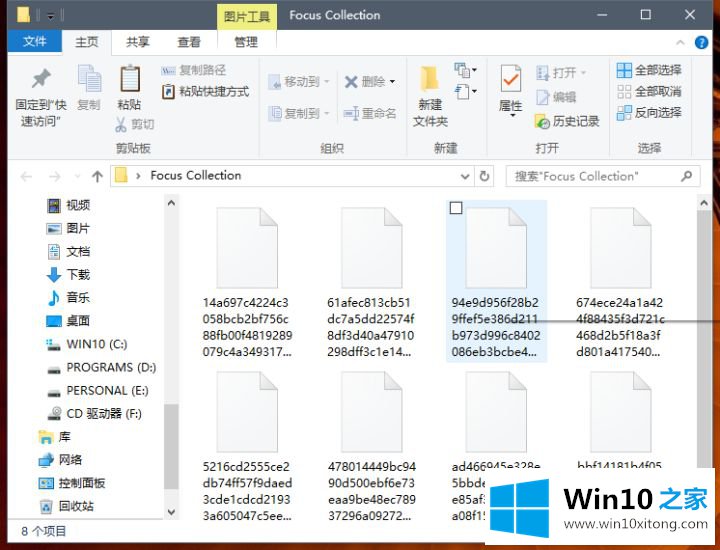720x550 pixels.
Task: Open History in ribbon
Action: click(568, 121)
